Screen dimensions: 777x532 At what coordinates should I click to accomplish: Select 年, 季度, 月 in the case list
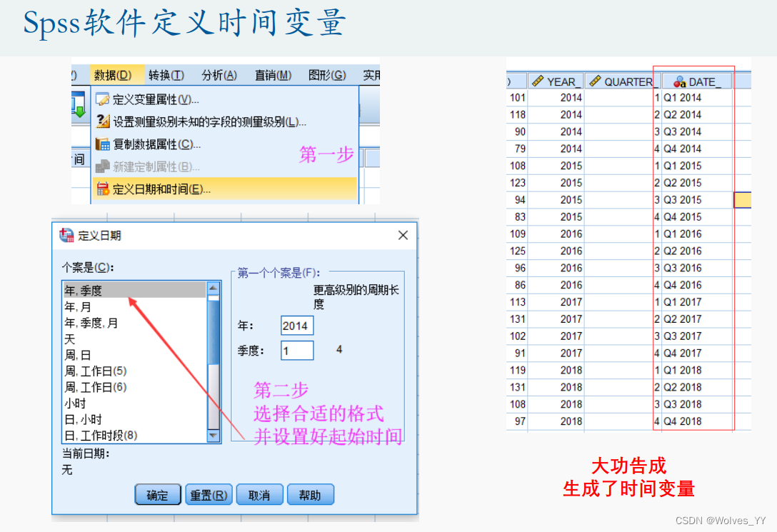tap(134, 323)
